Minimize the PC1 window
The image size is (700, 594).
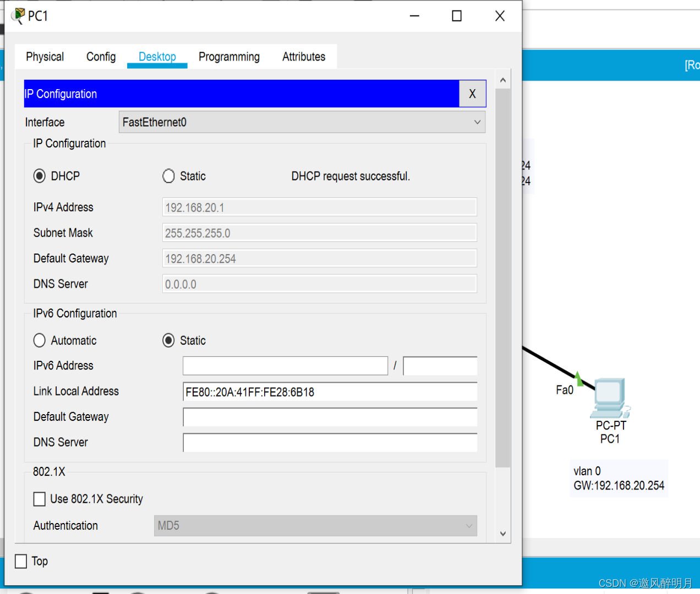pyautogui.click(x=414, y=16)
